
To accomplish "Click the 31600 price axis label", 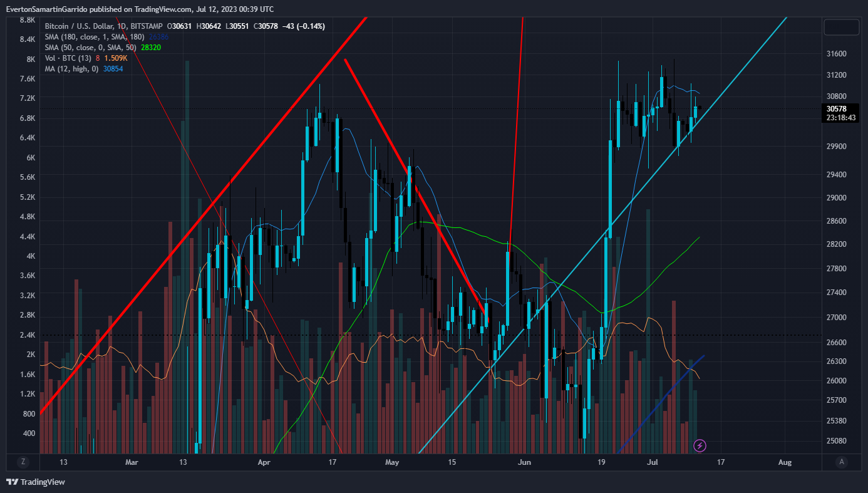I will (x=837, y=54).
